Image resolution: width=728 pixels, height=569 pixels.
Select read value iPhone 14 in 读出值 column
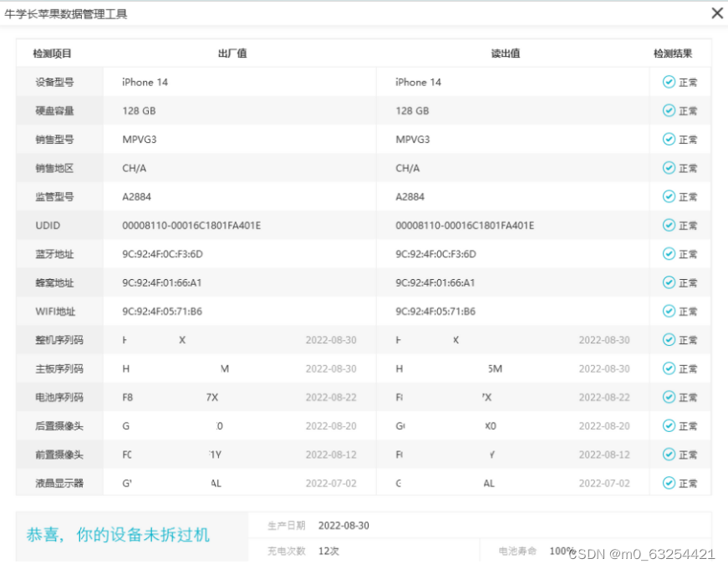click(x=418, y=82)
